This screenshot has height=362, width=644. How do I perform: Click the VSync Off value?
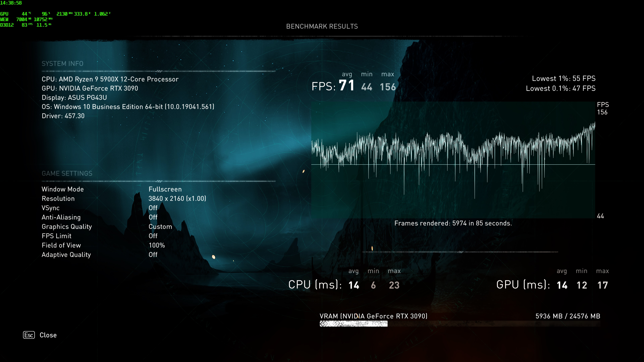[x=153, y=208]
